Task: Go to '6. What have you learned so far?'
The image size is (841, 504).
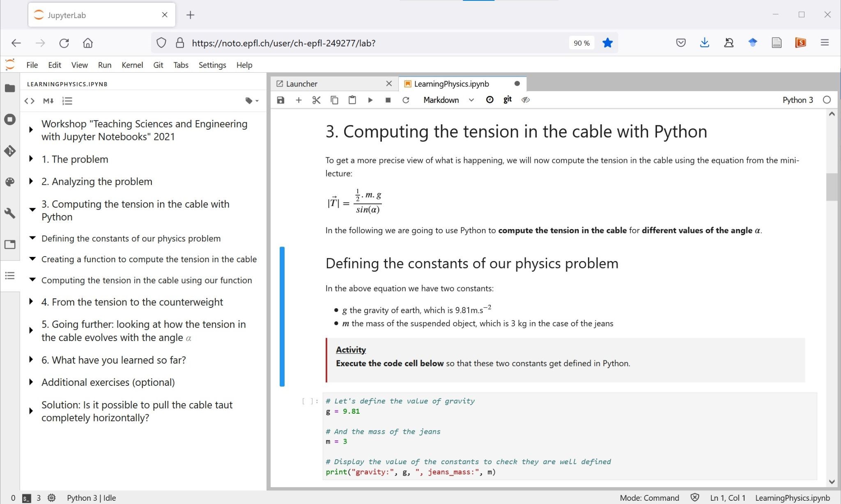Action: pyautogui.click(x=113, y=360)
